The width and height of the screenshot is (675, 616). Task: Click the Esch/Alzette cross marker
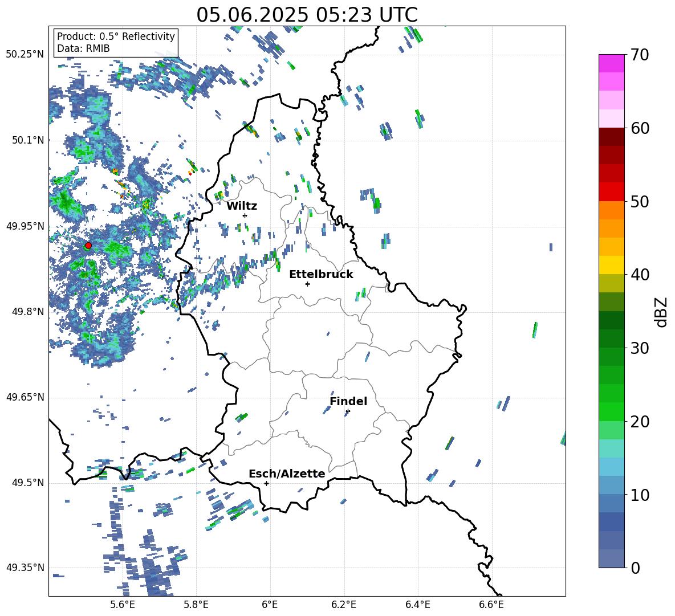[x=266, y=483]
